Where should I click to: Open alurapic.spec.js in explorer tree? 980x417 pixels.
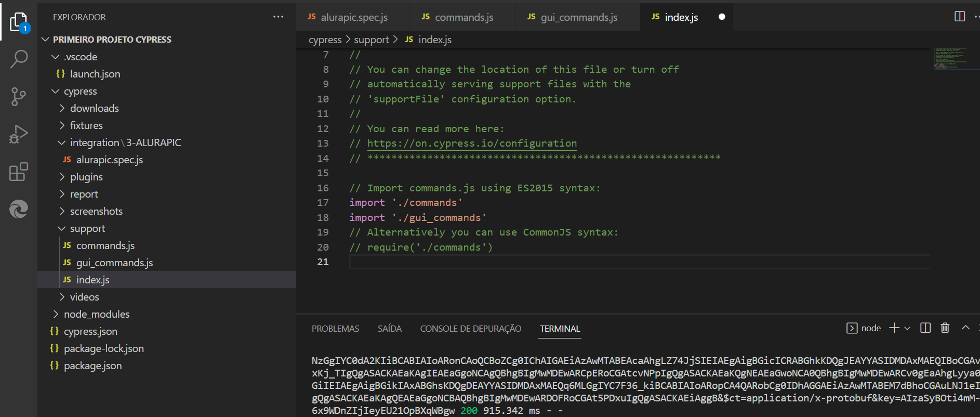[167, 160]
